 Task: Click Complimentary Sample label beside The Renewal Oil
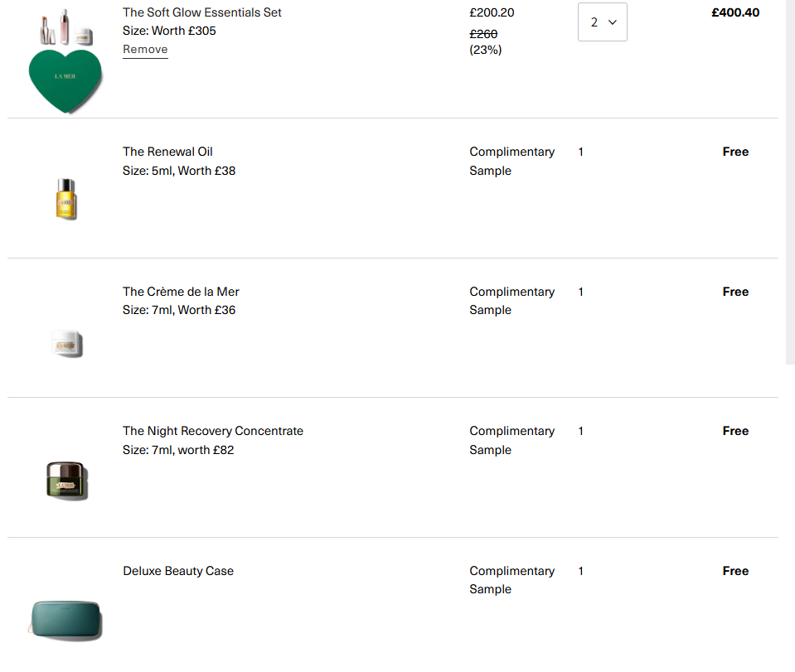[x=511, y=161]
